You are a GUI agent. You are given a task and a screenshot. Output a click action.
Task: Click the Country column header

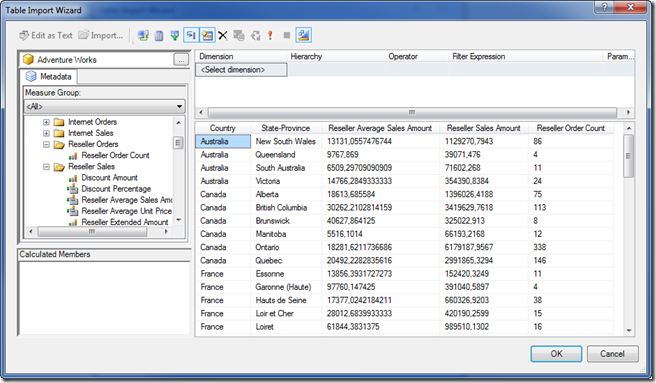(x=223, y=129)
